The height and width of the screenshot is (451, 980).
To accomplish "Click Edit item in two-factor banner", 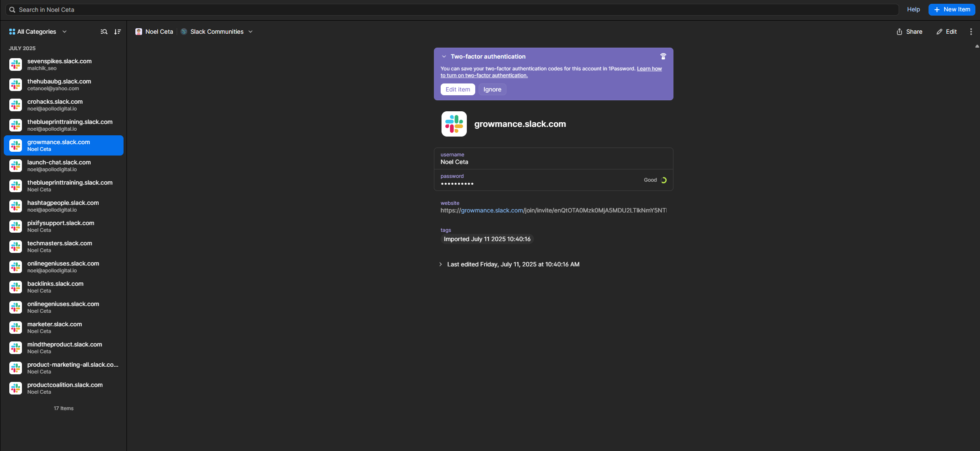I will click(x=458, y=89).
